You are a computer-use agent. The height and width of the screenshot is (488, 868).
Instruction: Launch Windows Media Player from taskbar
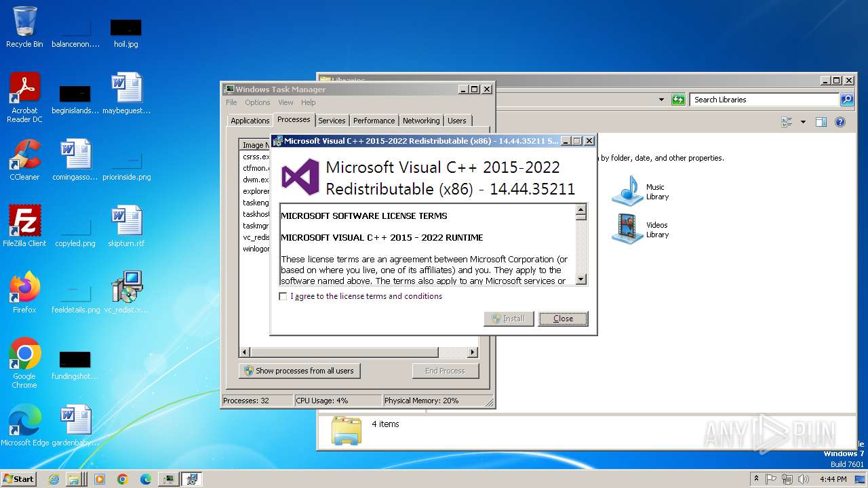pyautogui.click(x=100, y=479)
